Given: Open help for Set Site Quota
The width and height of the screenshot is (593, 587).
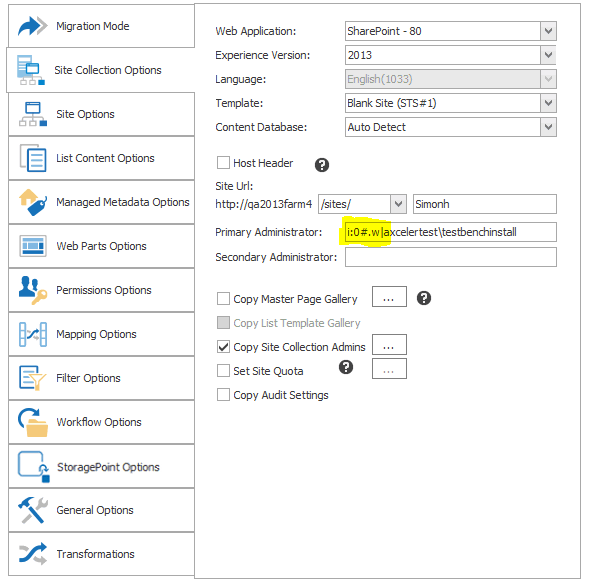Looking at the screenshot, I should pyautogui.click(x=346, y=367).
